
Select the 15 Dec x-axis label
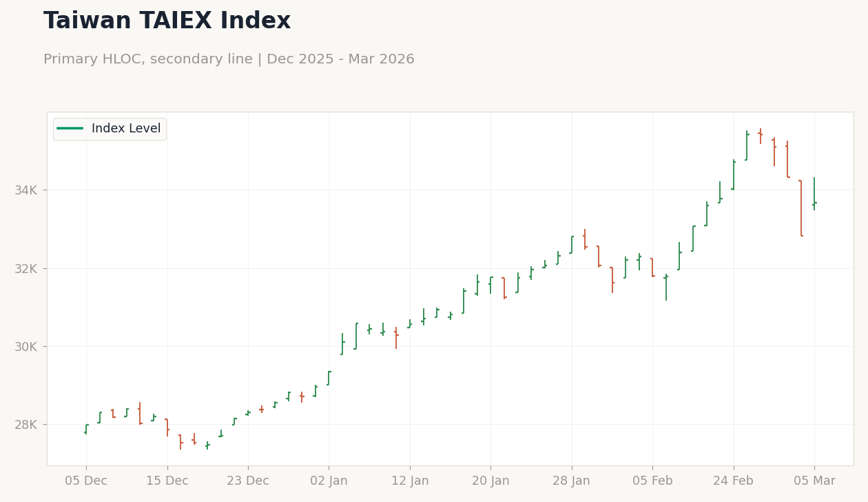coord(167,481)
